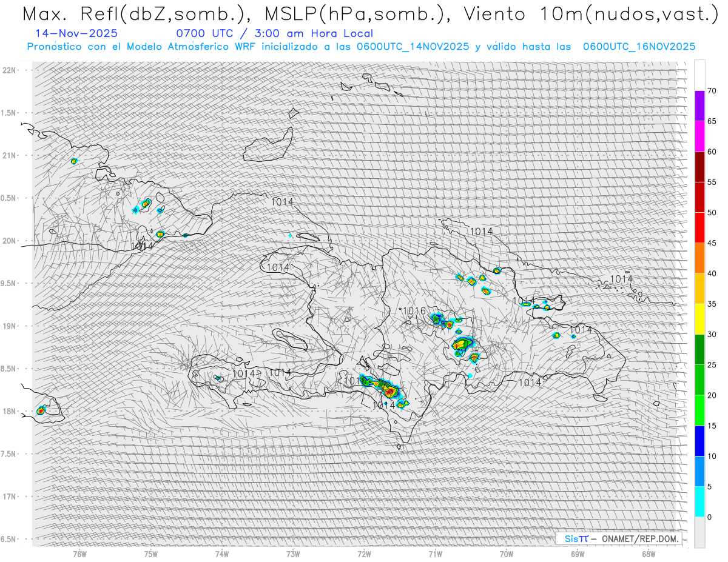Select the 74W longitude axis label
Viewport: 728px width, 562px height.
(x=222, y=554)
